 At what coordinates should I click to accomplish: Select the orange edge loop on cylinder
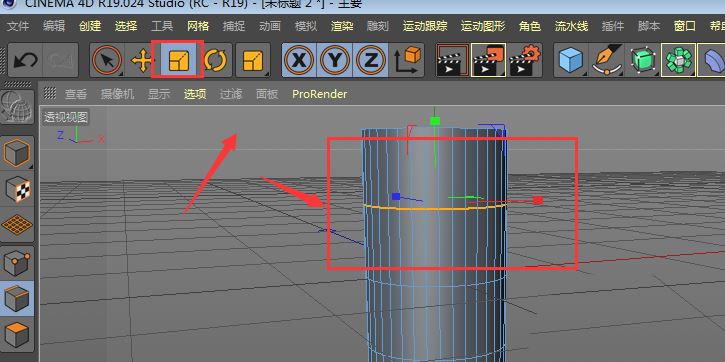435,209
